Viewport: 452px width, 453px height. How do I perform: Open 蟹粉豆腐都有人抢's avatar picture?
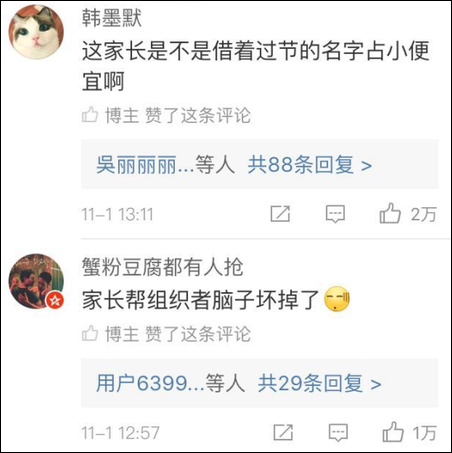pyautogui.click(x=36, y=281)
